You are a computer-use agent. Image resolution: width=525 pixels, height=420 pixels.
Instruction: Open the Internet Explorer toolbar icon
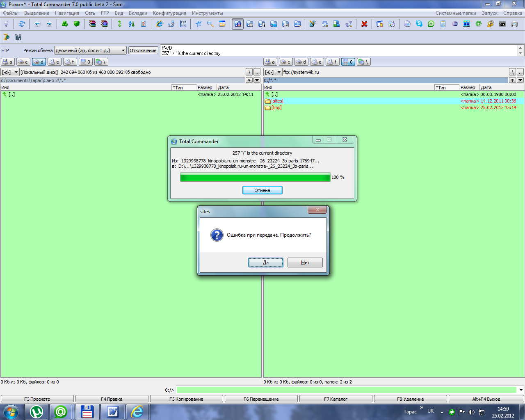click(159, 24)
